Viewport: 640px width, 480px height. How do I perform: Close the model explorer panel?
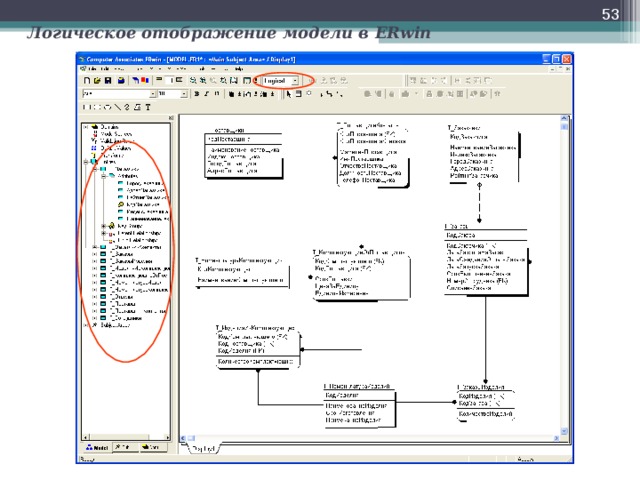171,118
